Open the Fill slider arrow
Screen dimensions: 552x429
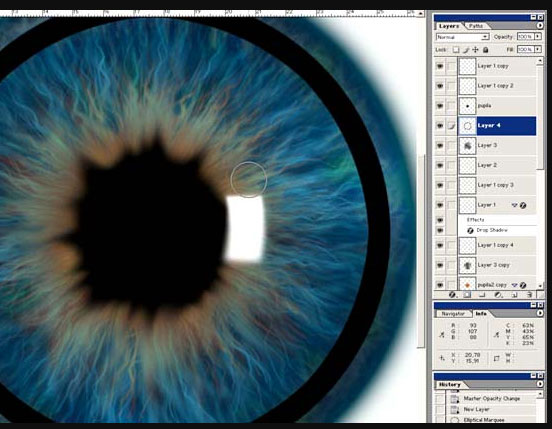538,50
